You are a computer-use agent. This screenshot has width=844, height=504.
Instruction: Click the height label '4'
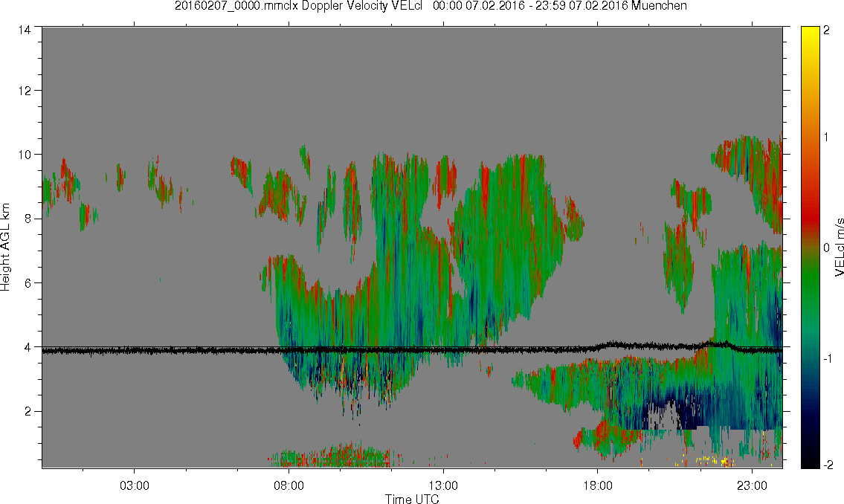tap(28, 347)
